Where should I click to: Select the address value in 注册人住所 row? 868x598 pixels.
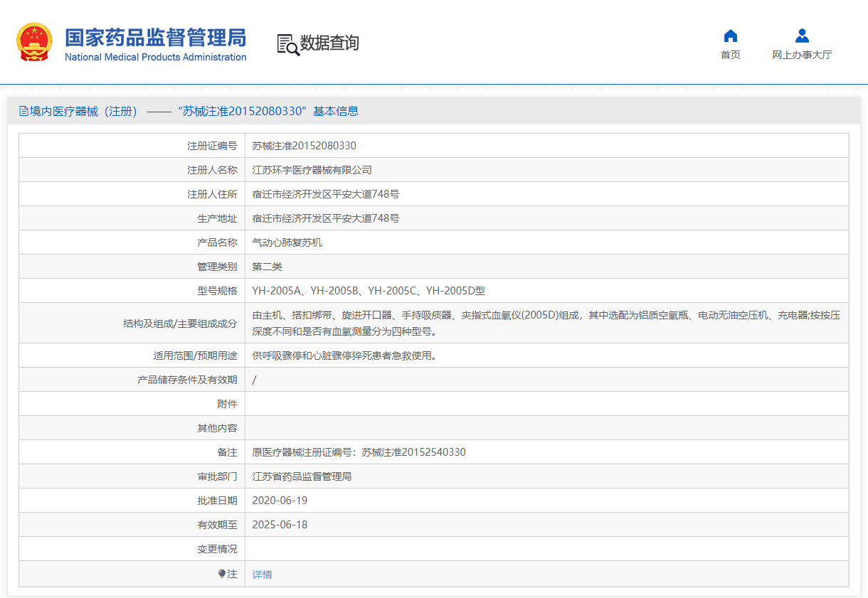tap(326, 194)
